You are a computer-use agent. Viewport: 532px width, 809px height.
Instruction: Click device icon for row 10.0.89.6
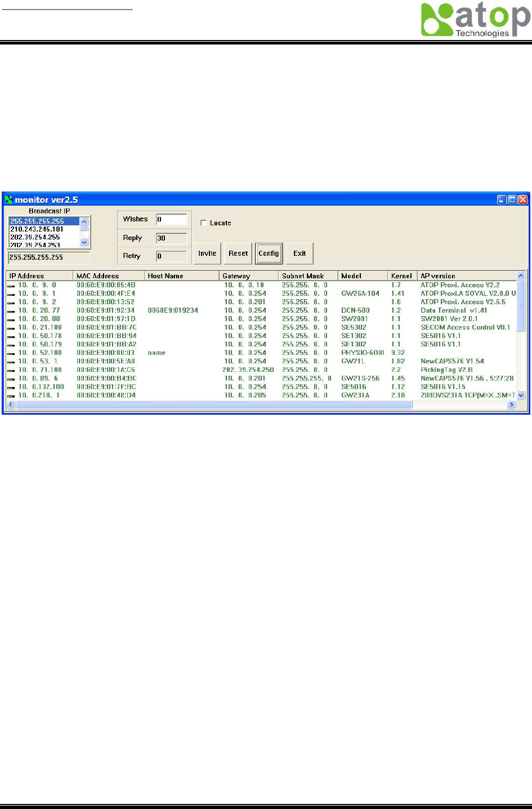11,379
